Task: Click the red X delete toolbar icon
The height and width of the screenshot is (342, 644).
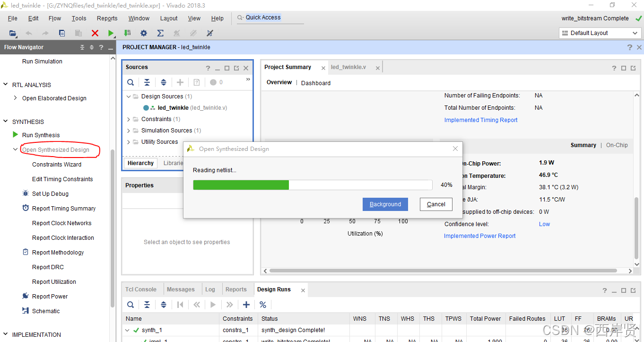Action: tap(95, 33)
